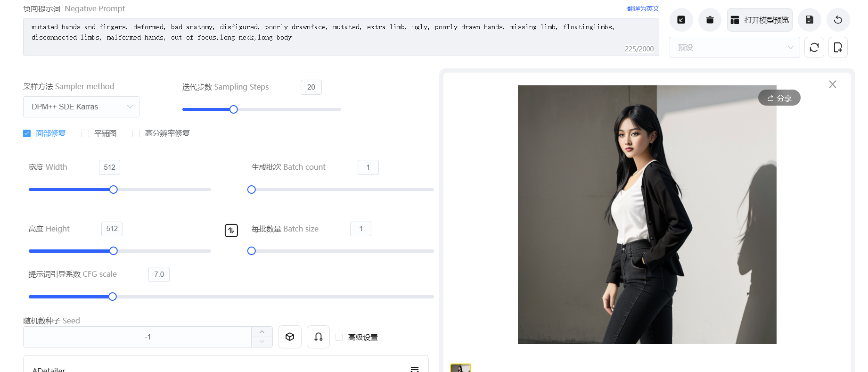Swap width and height icon
The height and width of the screenshot is (372, 868).
pyautogui.click(x=231, y=231)
